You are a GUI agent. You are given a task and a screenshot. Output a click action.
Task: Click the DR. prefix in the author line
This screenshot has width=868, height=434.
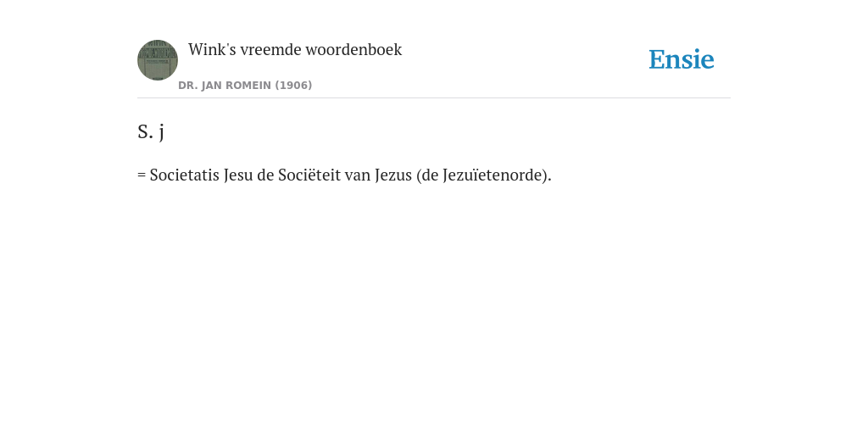point(187,86)
